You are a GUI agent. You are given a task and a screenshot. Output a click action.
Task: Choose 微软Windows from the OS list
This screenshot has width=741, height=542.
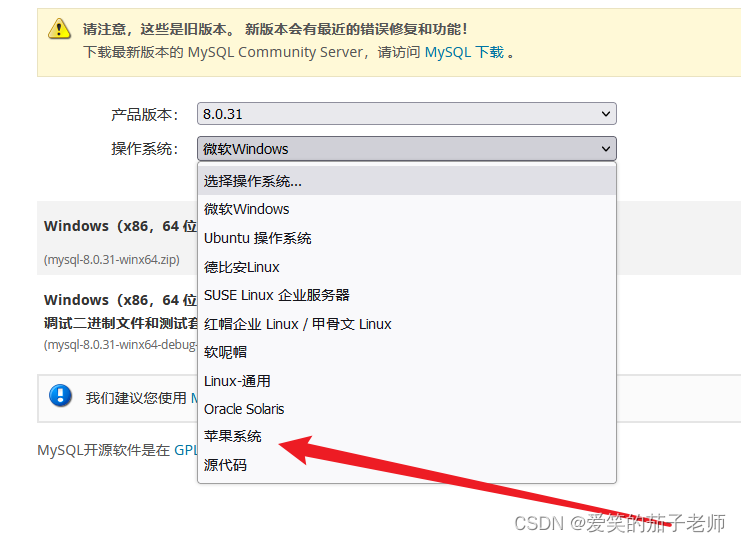(406, 209)
